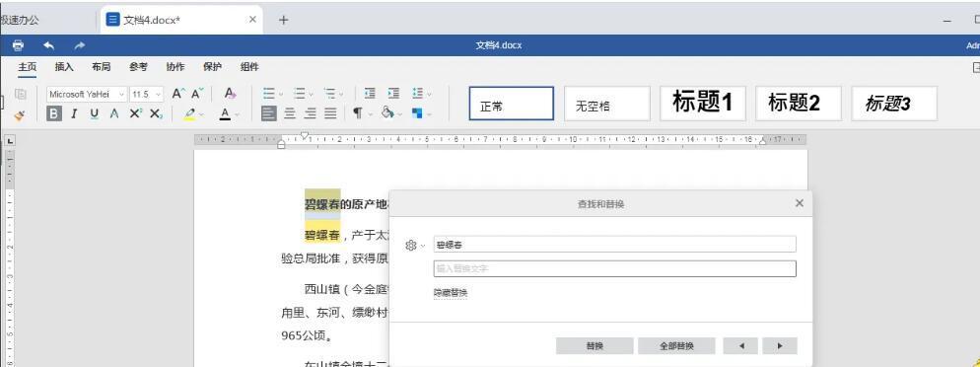Image resolution: width=980 pixels, height=367 pixels.
Task: Increase font size with the A^ icon
Action: (178, 94)
